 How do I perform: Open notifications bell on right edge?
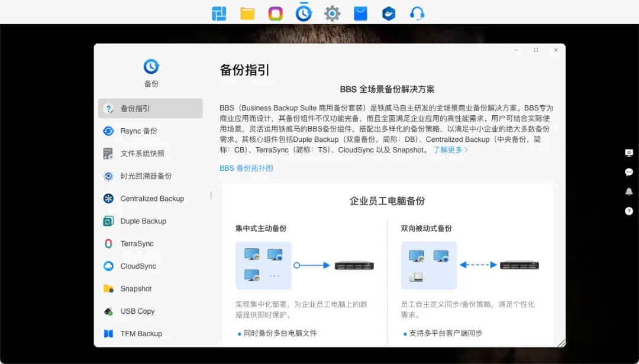click(629, 191)
